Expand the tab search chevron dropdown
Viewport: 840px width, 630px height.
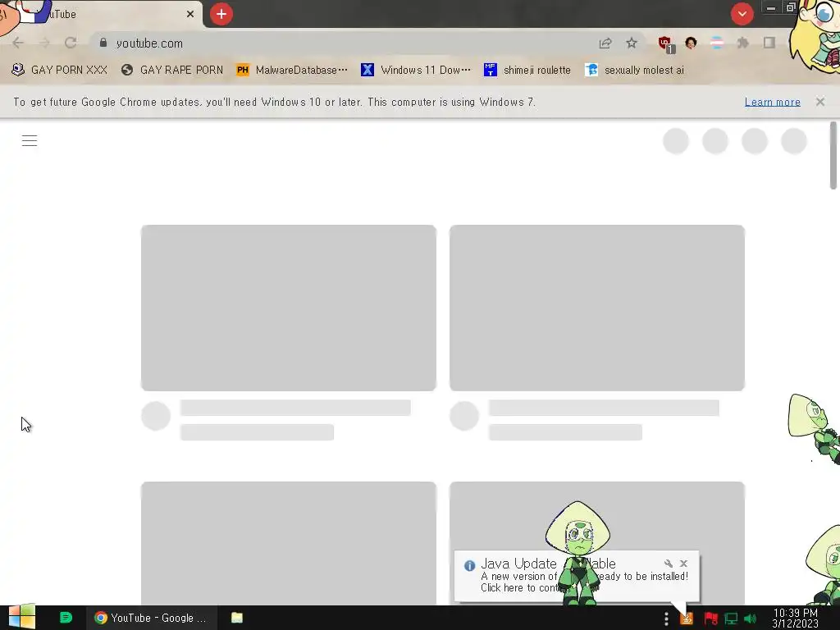click(742, 14)
